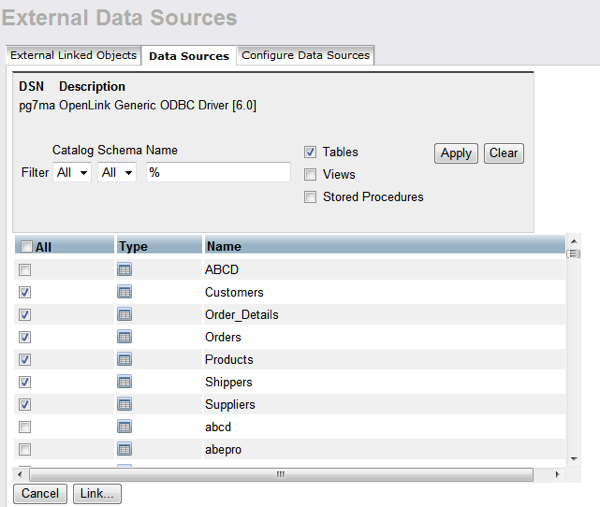Image resolution: width=600 pixels, height=507 pixels.
Task: Click the table icon next to Order_Details
Action: click(125, 314)
